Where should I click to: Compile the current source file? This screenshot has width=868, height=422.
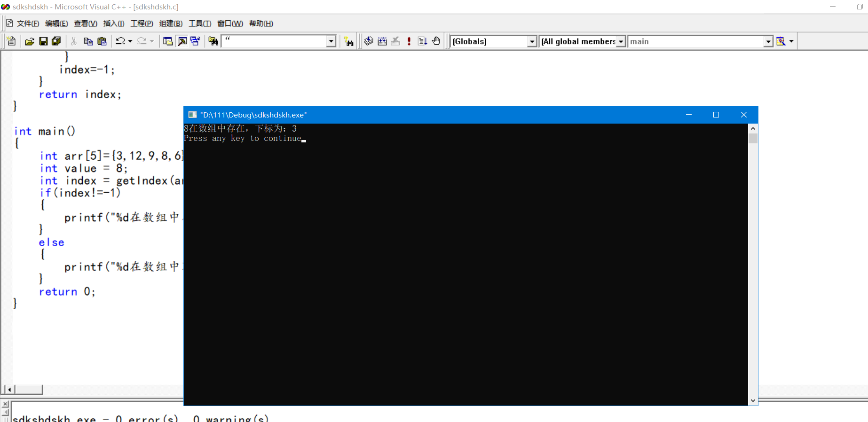369,41
